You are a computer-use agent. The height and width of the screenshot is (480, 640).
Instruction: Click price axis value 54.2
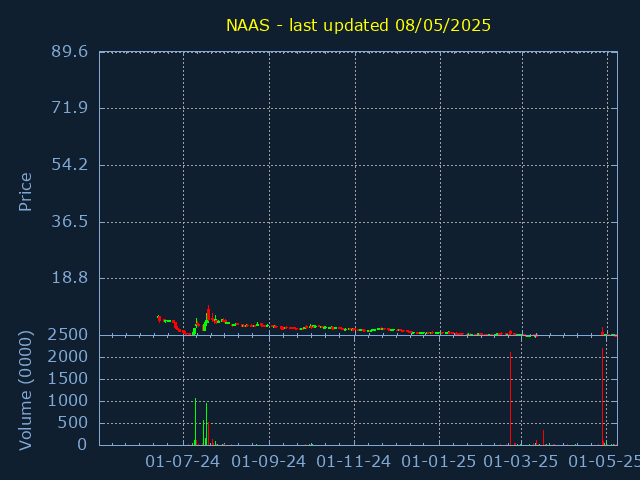coord(69,165)
